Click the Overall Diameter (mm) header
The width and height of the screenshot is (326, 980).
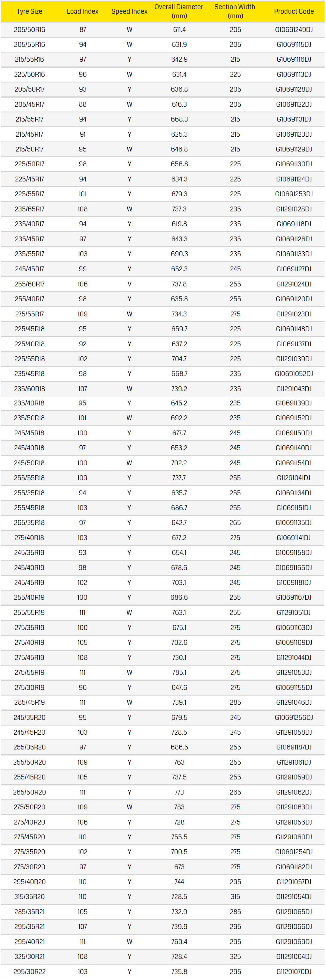coord(179,11)
